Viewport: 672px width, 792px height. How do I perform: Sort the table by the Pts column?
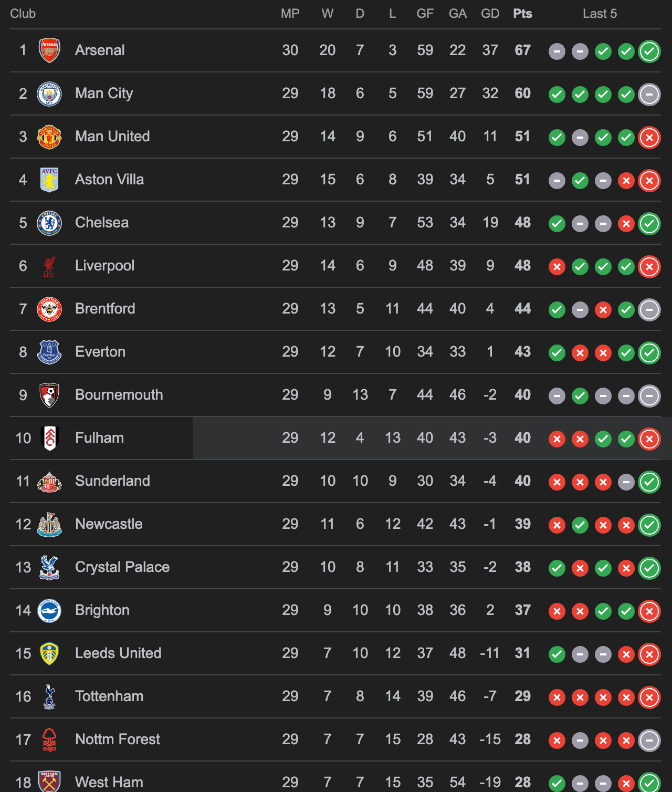tap(522, 14)
